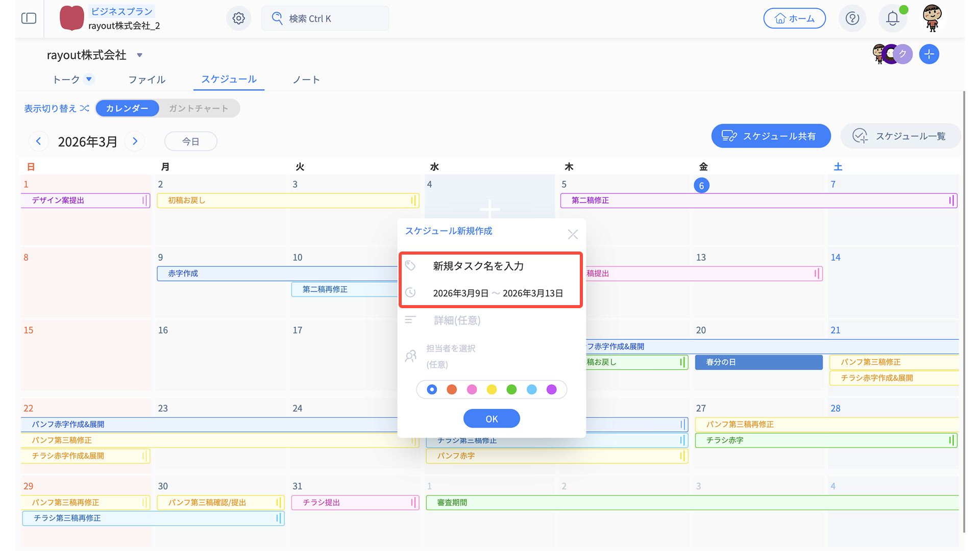
Task: Open notifications bell icon
Action: [892, 18]
